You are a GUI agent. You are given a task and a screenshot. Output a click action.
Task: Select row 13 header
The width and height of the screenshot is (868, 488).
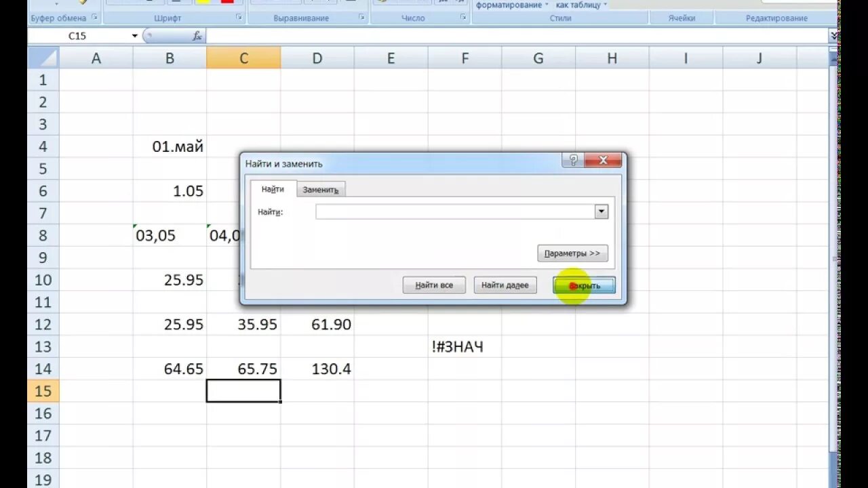pos(43,346)
